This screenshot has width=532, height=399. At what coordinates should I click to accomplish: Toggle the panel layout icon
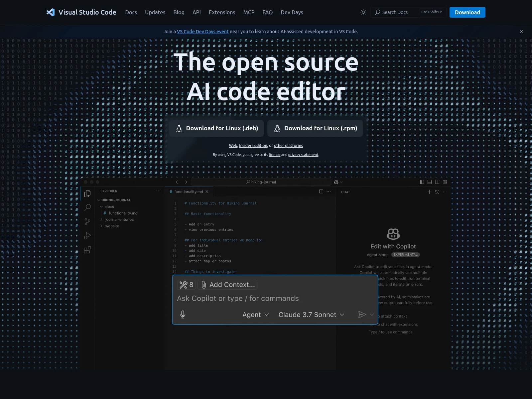[429, 182]
